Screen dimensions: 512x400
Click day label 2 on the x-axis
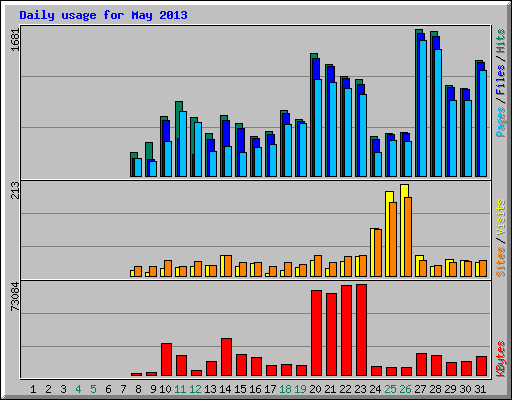[48, 389]
